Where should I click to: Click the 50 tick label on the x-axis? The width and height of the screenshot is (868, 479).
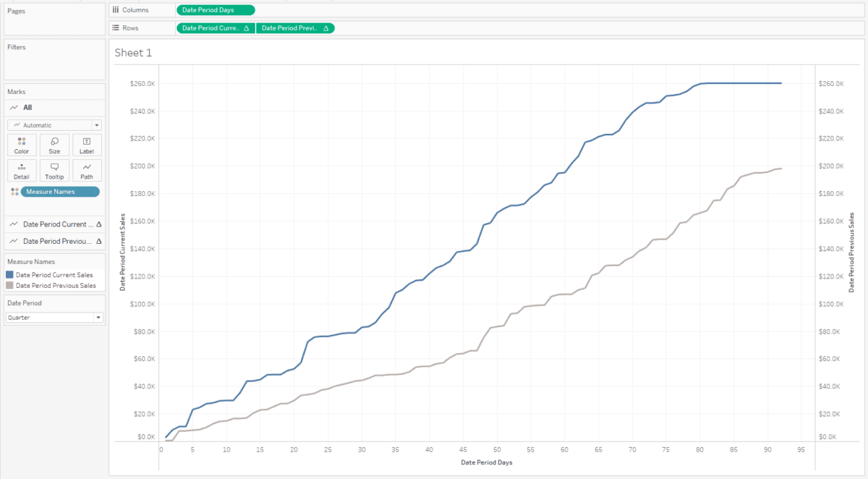497,449
